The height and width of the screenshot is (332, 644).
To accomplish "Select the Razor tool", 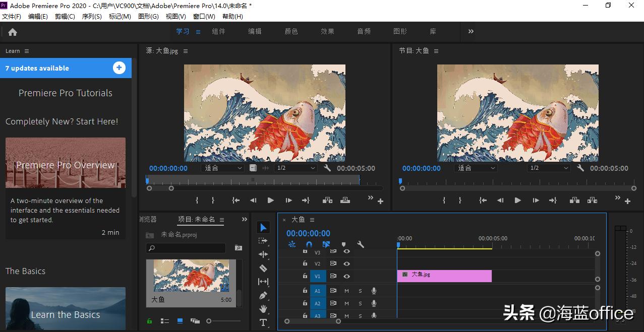I will tap(263, 268).
